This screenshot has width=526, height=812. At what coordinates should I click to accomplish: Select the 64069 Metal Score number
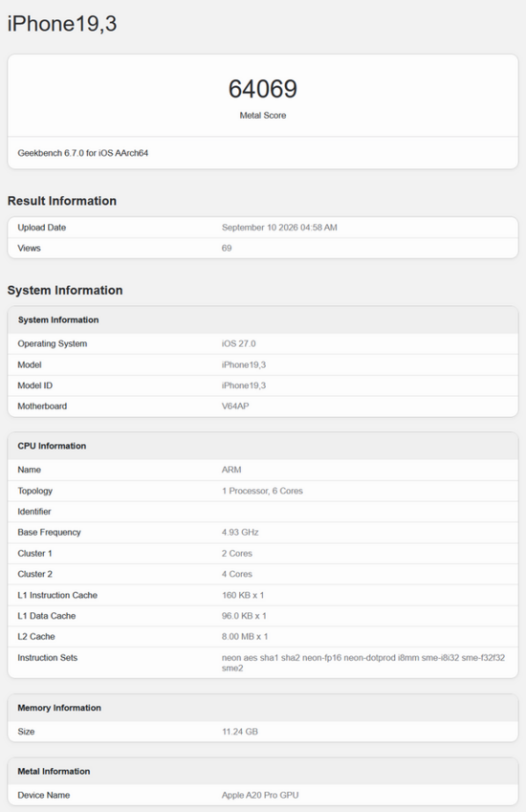[x=263, y=89]
